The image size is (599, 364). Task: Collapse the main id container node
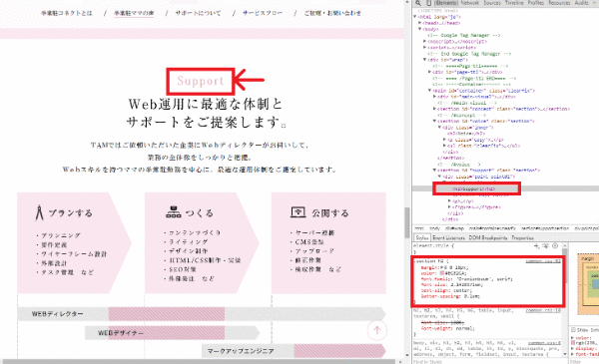point(429,91)
